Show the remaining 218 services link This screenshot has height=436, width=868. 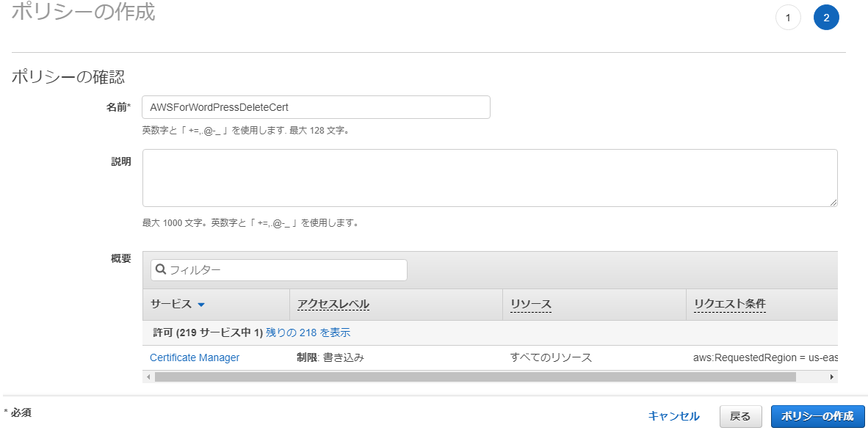(x=308, y=333)
